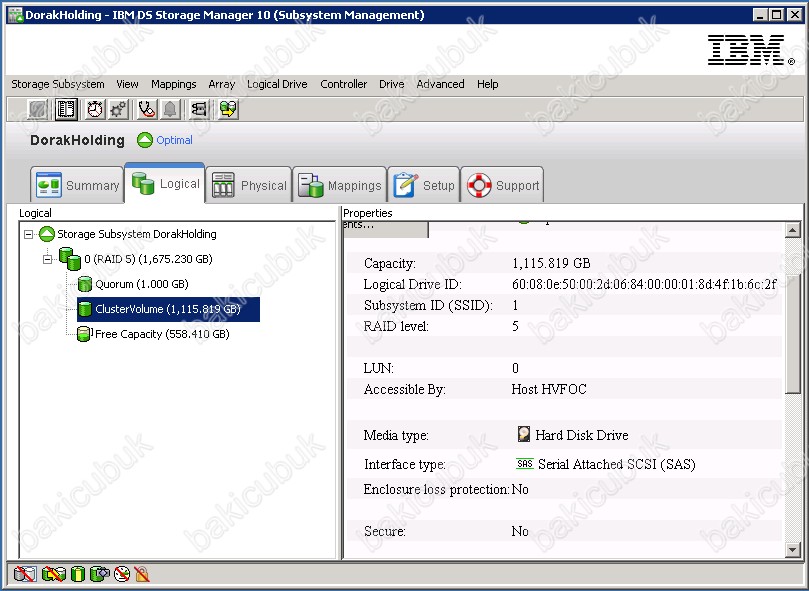The width and height of the screenshot is (809, 591).
Task: Click the crossed-out padlock status bar icon
Action: tap(141, 573)
